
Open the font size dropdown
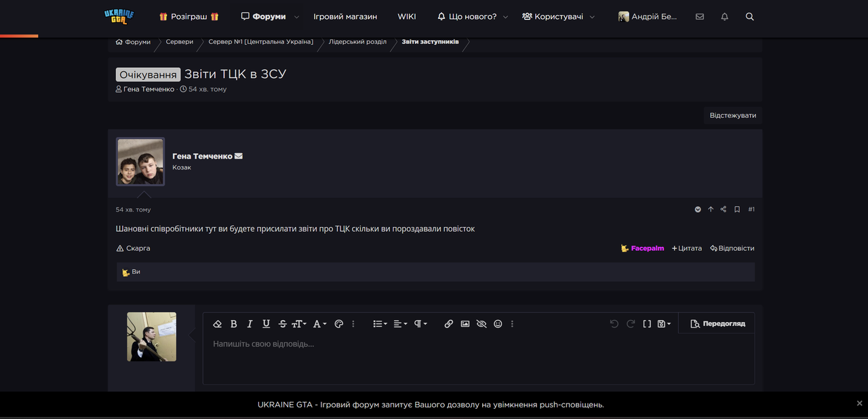(x=299, y=324)
